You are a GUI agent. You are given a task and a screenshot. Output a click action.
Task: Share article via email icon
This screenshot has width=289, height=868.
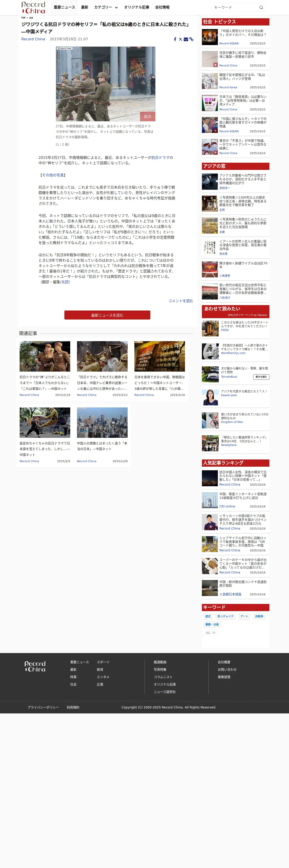pyautogui.click(x=186, y=39)
